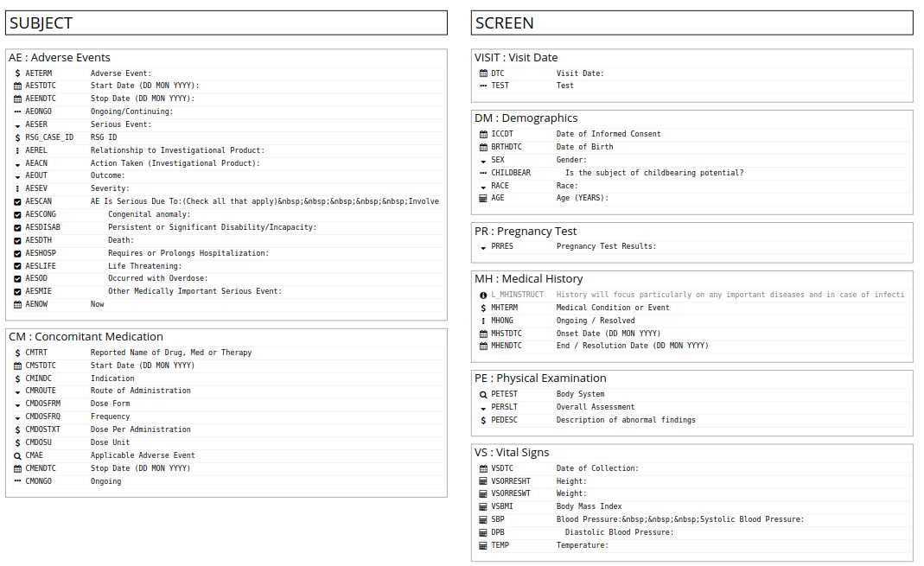
Task: Select the dollar icon next to CMTRT
Action: (x=17, y=353)
